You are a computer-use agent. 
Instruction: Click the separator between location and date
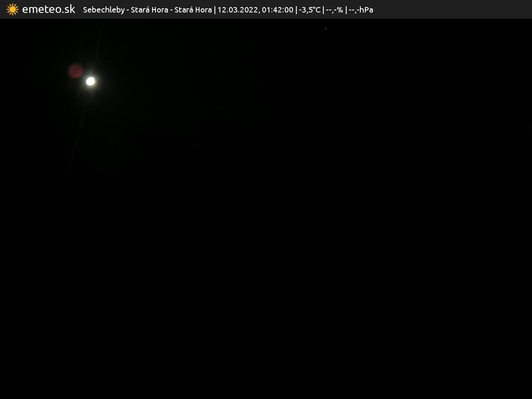[215, 10]
